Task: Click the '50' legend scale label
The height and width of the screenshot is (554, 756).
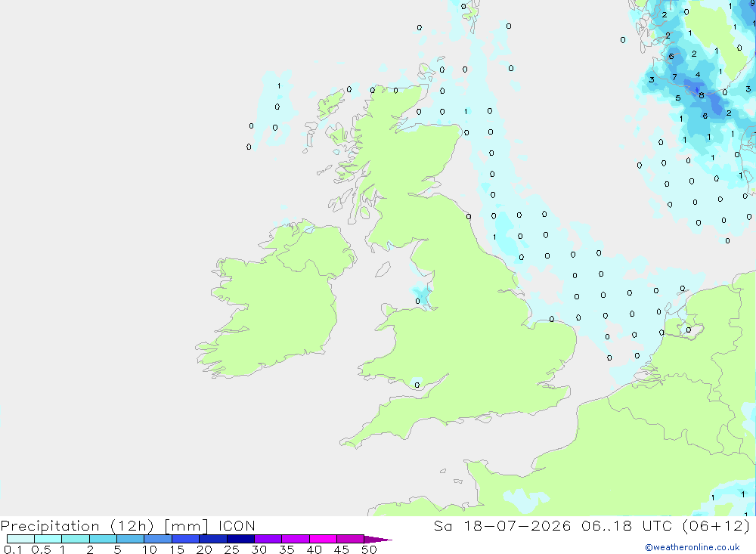Action: 370,549
